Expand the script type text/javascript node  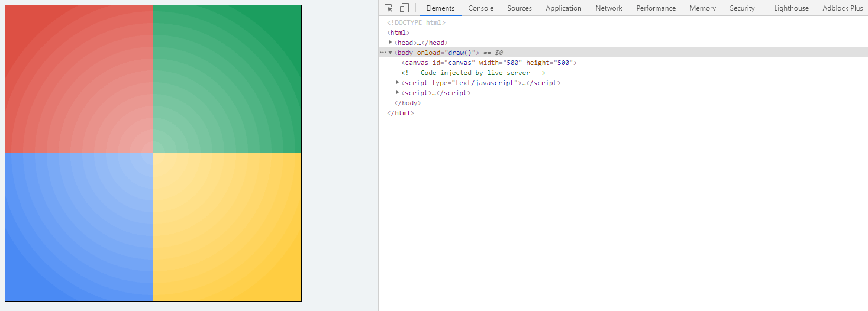(398, 83)
